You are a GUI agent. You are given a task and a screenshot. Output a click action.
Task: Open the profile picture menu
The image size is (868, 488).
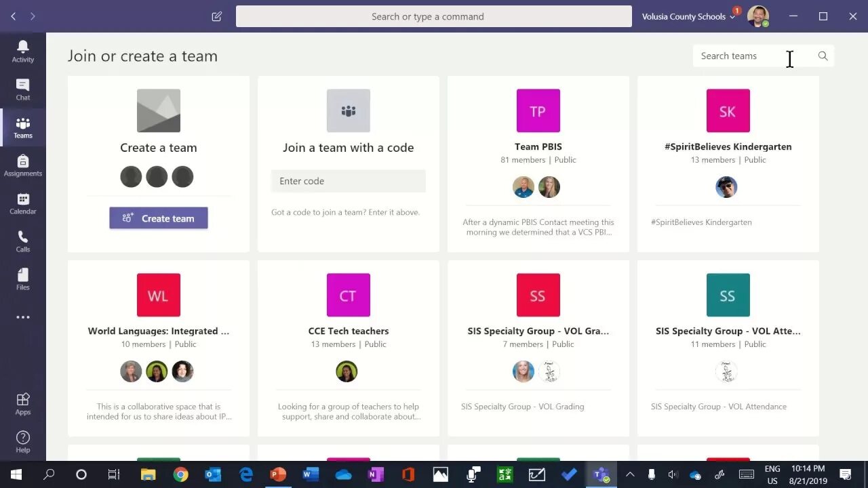(758, 16)
